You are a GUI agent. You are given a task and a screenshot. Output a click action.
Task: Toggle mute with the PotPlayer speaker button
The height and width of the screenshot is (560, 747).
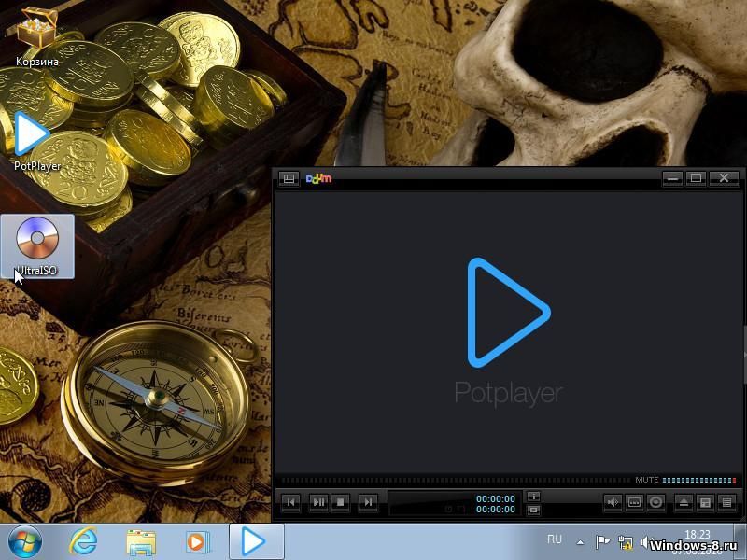613,502
